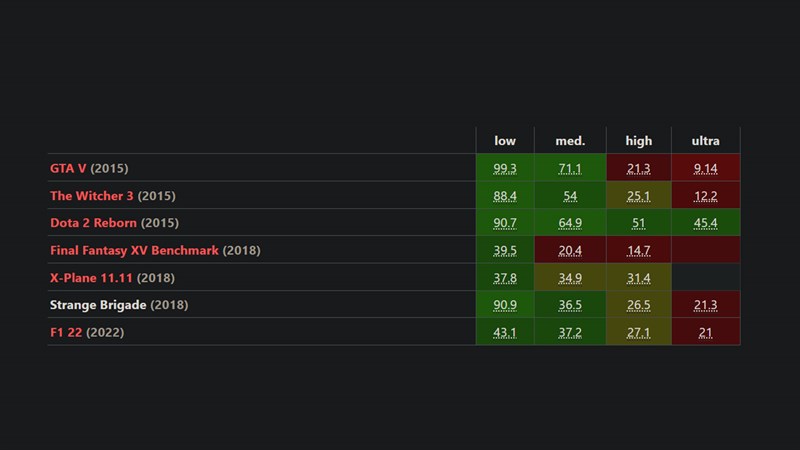Screen dimensions: 800x450
Task: Click F1 22 high value 27.1
Action: coord(639,332)
